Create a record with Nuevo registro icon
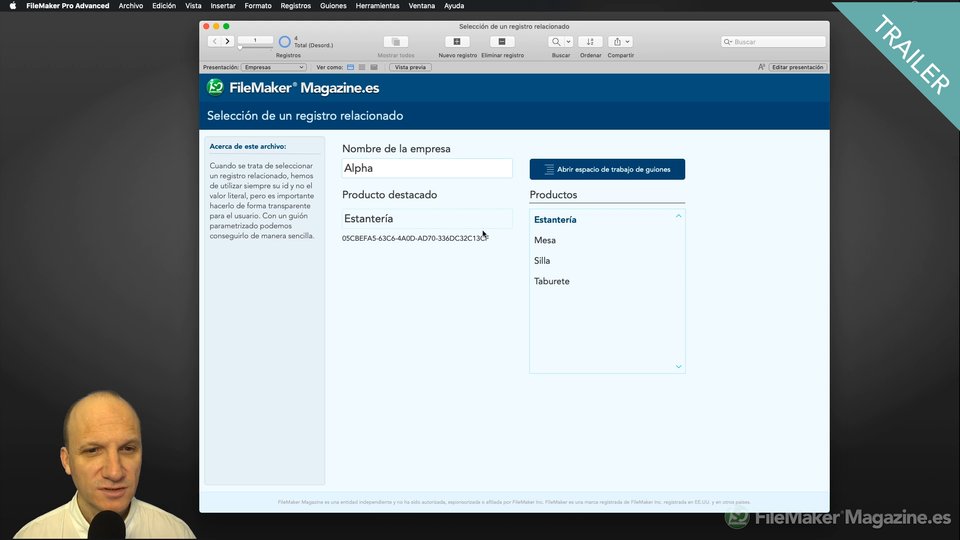This screenshot has width=960, height=540. pyautogui.click(x=457, y=42)
